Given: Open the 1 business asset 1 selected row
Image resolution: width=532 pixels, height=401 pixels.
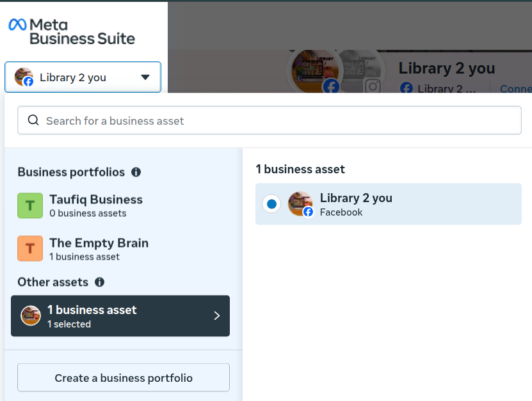Looking at the screenshot, I should 120,316.
